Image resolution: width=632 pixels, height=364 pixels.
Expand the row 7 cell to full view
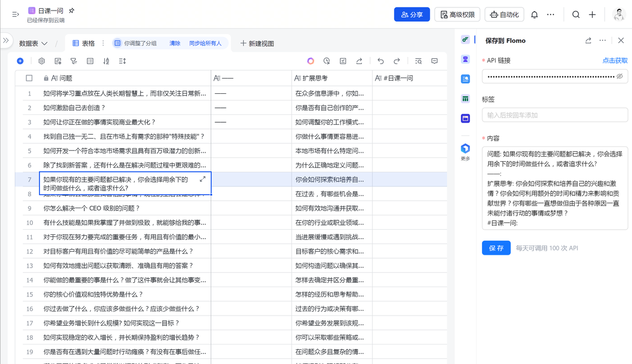(x=203, y=180)
